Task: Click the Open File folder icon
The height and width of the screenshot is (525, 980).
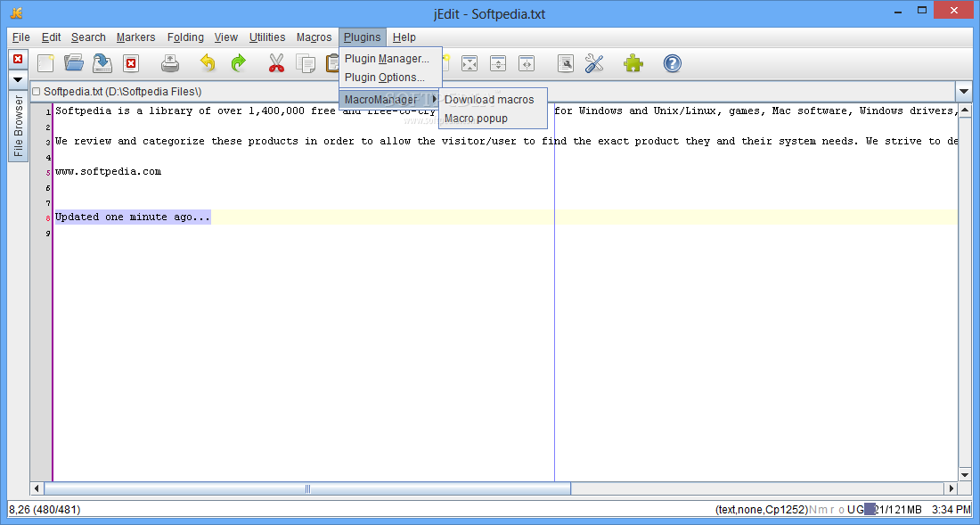Action: (x=74, y=63)
